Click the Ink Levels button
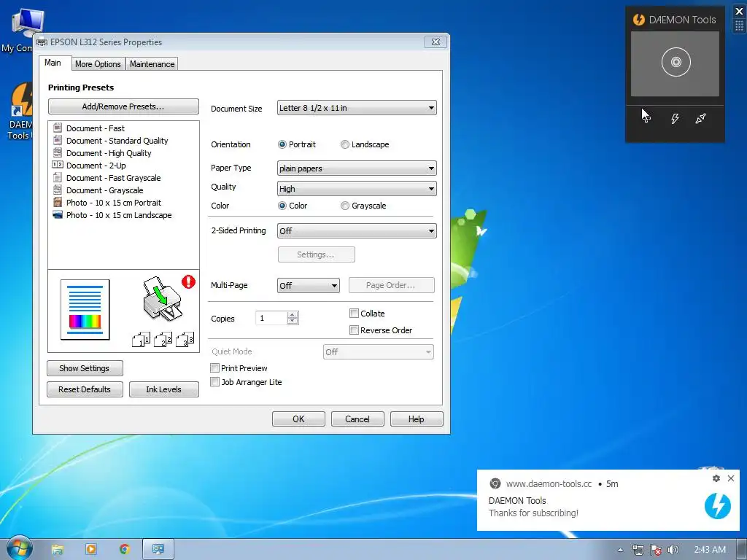This screenshot has height=560, width=747. pyautogui.click(x=163, y=389)
